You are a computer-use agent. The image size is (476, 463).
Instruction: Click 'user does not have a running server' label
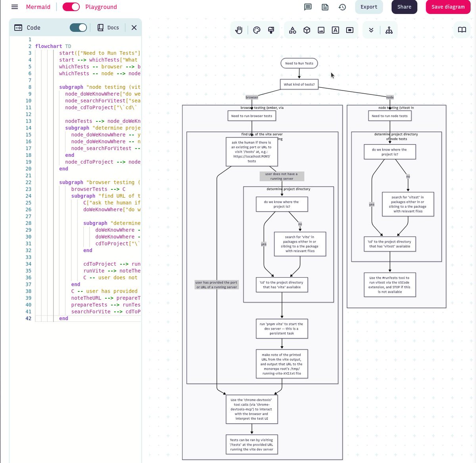(282, 176)
